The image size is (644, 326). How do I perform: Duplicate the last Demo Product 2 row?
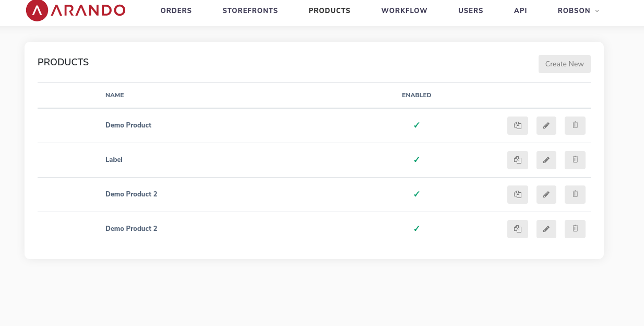[x=517, y=229]
